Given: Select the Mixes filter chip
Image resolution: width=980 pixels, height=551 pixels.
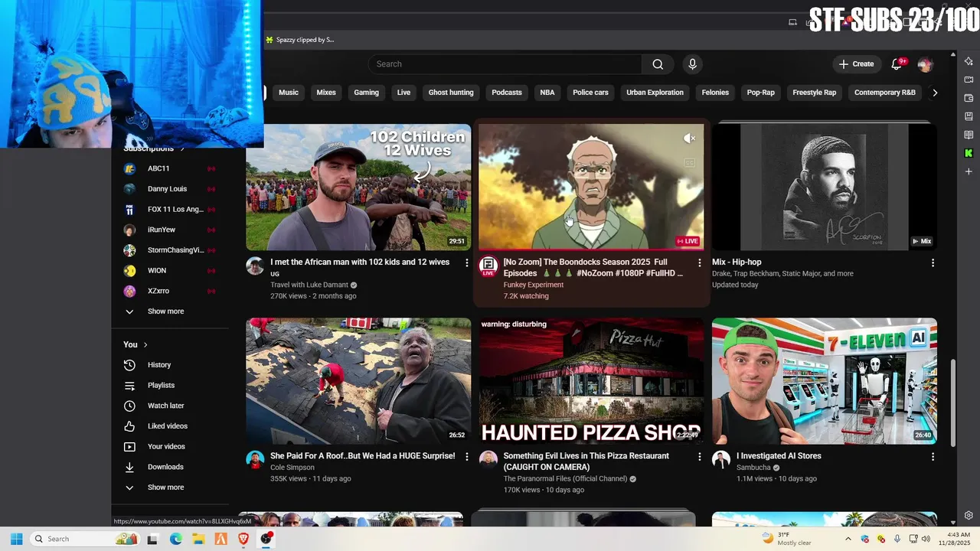Looking at the screenshot, I should (x=326, y=93).
